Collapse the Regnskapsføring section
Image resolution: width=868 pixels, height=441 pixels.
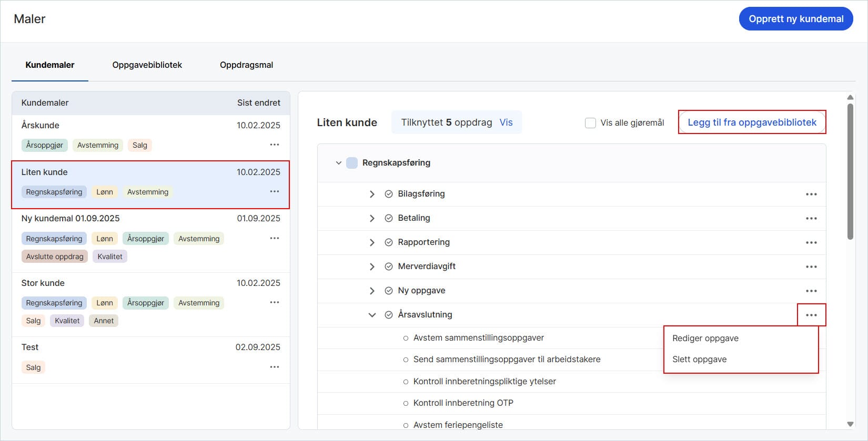click(x=339, y=163)
